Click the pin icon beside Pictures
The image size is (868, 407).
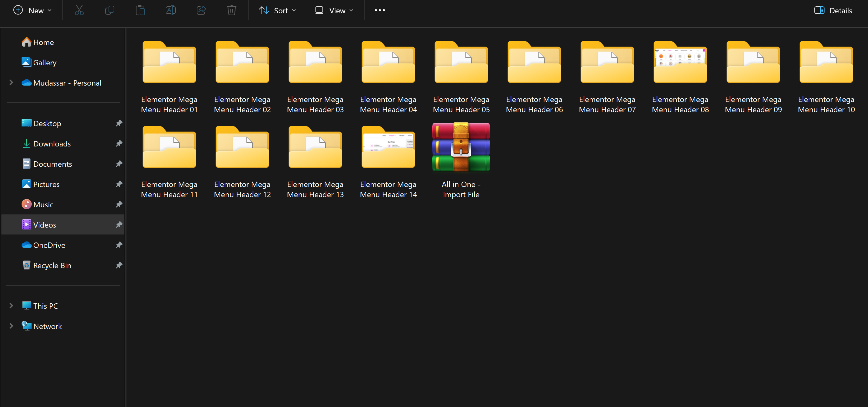(x=119, y=184)
